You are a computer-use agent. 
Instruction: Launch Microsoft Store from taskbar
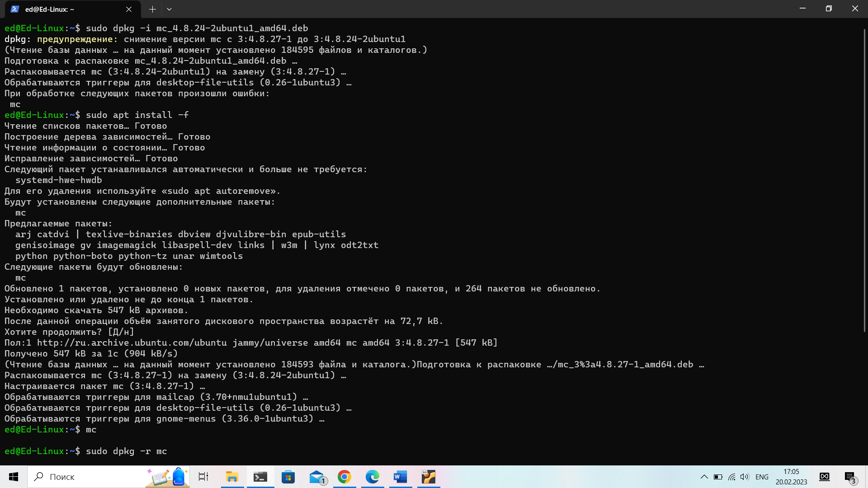tap(288, 477)
